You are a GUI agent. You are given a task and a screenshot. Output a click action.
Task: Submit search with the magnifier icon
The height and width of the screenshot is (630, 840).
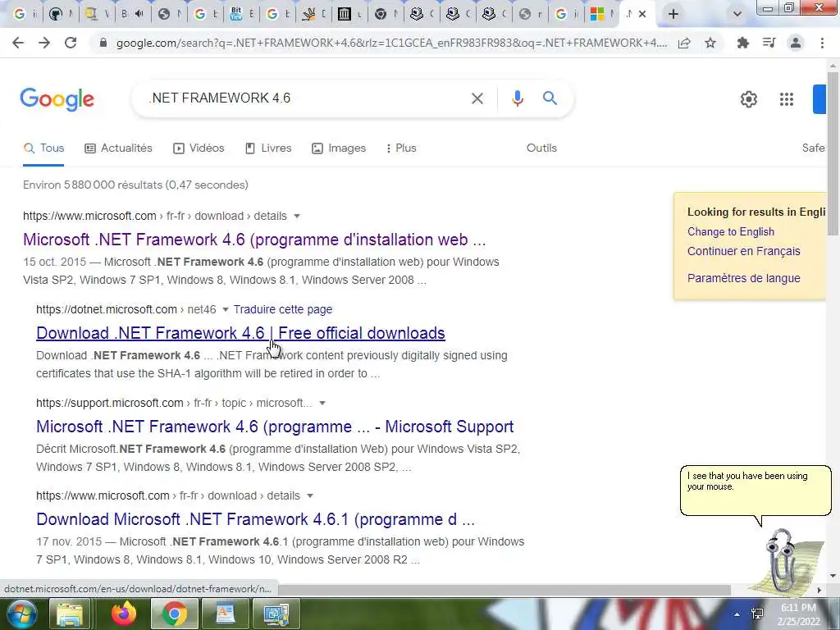pyautogui.click(x=550, y=98)
